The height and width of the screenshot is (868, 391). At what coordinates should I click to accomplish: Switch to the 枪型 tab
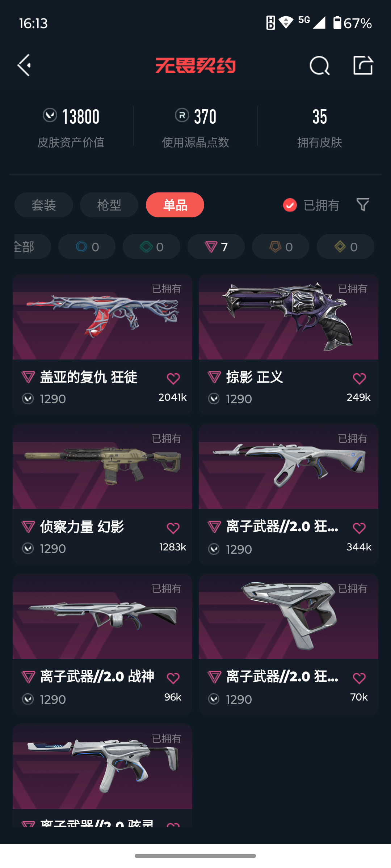coord(109,205)
